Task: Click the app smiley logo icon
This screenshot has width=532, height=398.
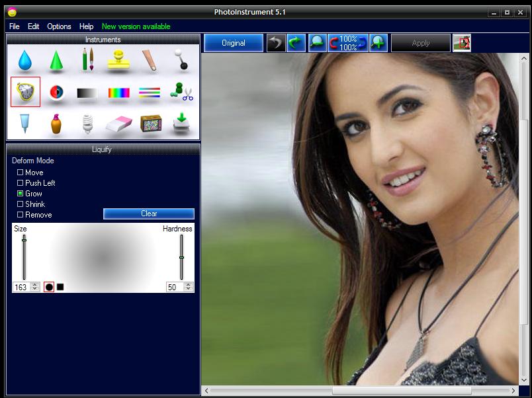Action: [x=12, y=12]
